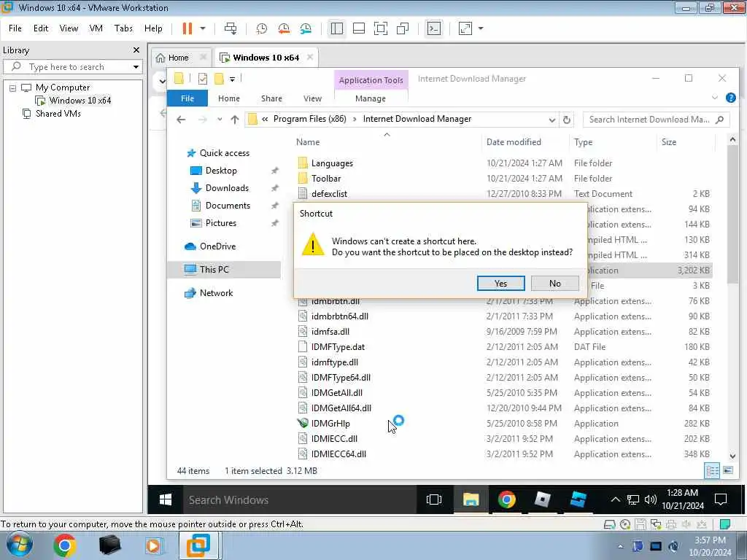Open the guest Windows Start button
This screenshot has width=747, height=560.
point(166,500)
